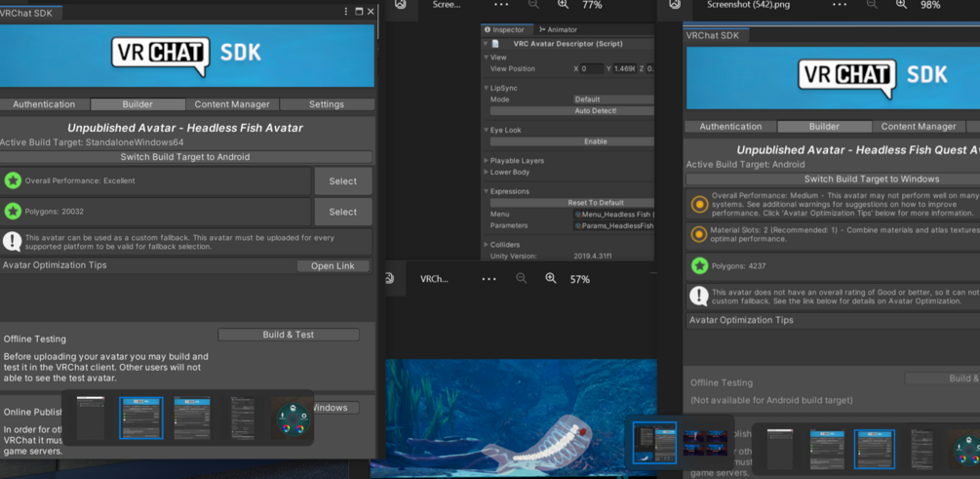
Task: Select highlighted second thumbnail in left filmstrip
Action: pyautogui.click(x=141, y=418)
